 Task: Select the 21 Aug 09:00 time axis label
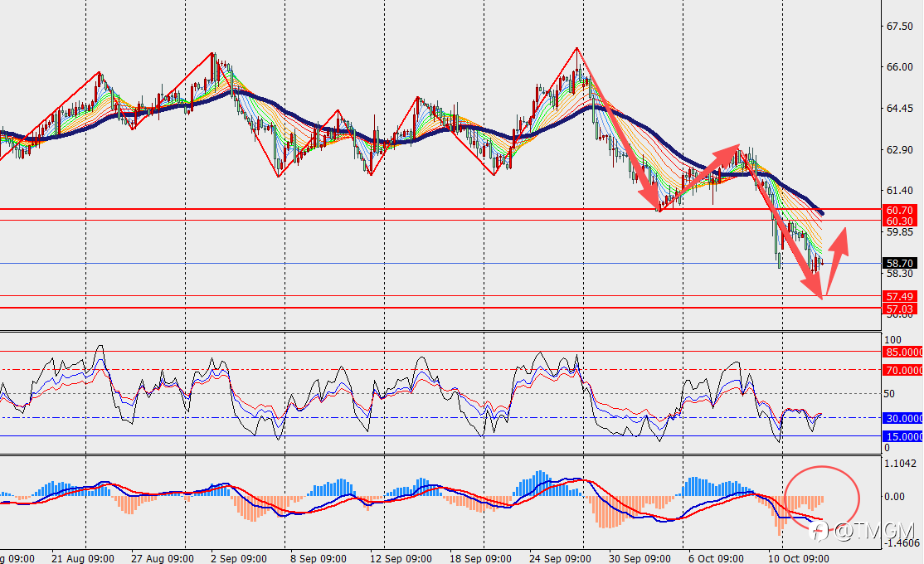82,558
